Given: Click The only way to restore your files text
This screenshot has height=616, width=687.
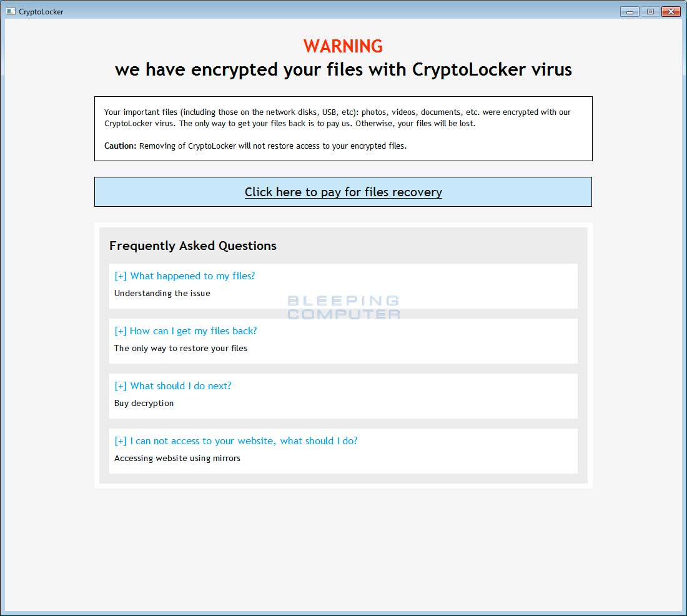Looking at the screenshot, I should coord(180,348).
